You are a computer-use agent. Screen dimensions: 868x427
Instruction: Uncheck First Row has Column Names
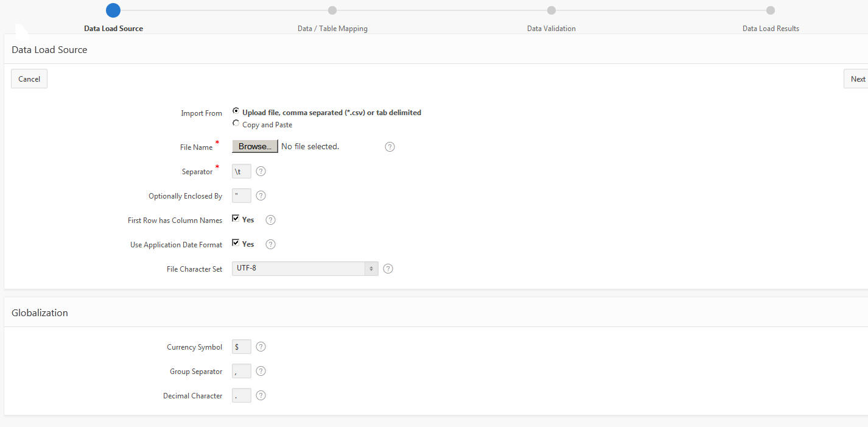[236, 219]
